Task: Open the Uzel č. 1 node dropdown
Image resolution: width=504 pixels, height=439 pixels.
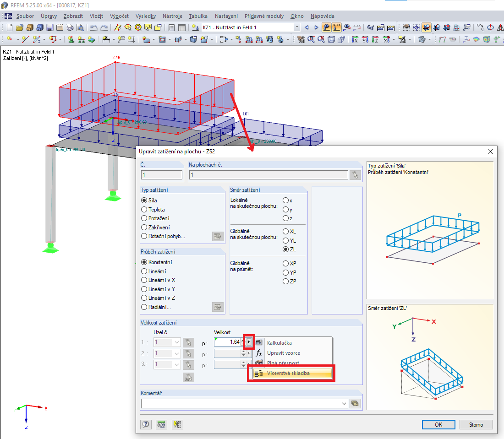Action: pyautogui.click(x=177, y=342)
